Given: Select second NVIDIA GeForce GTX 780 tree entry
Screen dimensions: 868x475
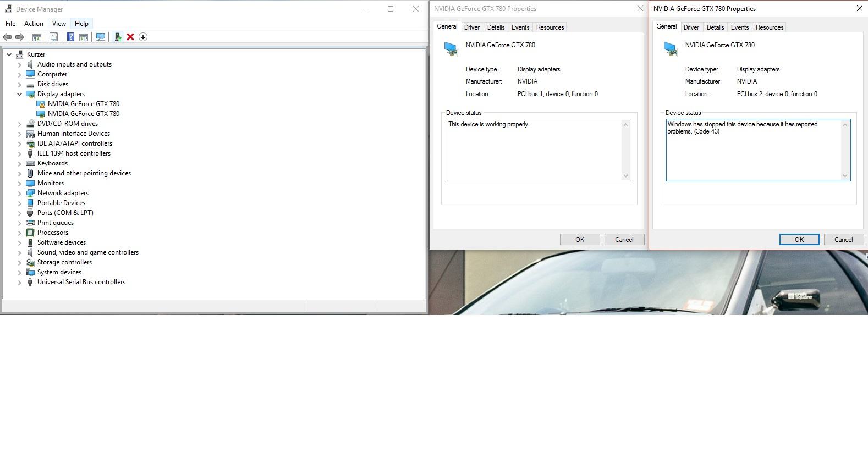Looking at the screenshot, I should click(x=84, y=114).
